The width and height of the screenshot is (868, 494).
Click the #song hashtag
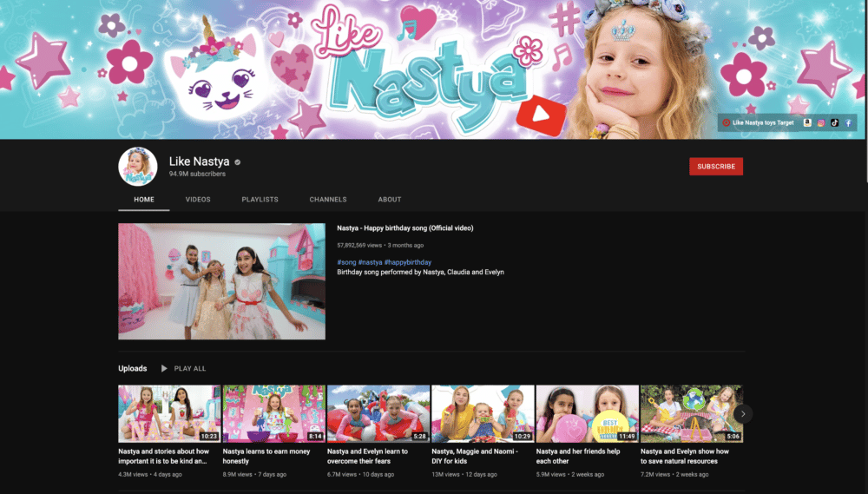pyautogui.click(x=346, y=262)
